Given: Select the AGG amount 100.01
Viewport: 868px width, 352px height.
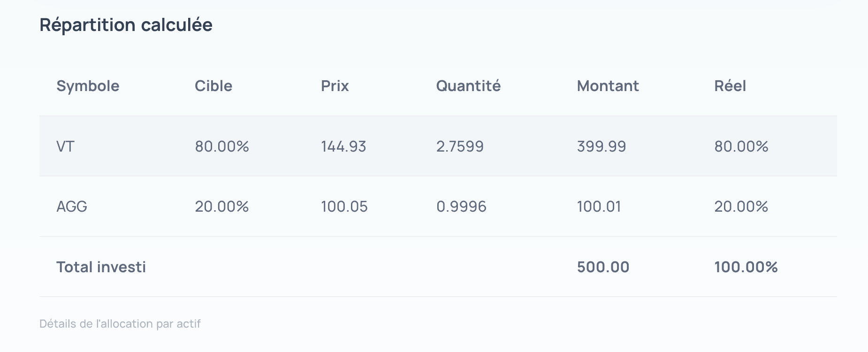Looking at the screenshot, I should (x=599, y=207).
